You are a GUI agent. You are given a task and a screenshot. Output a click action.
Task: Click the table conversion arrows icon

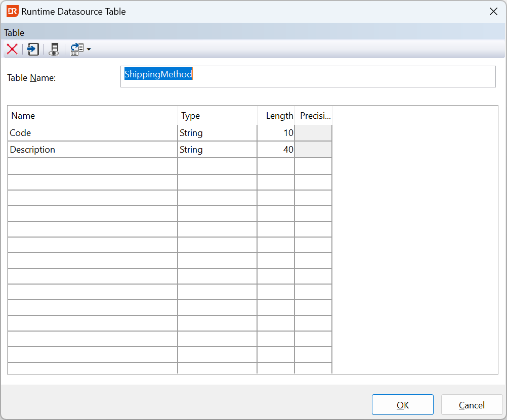pos(77,50)
